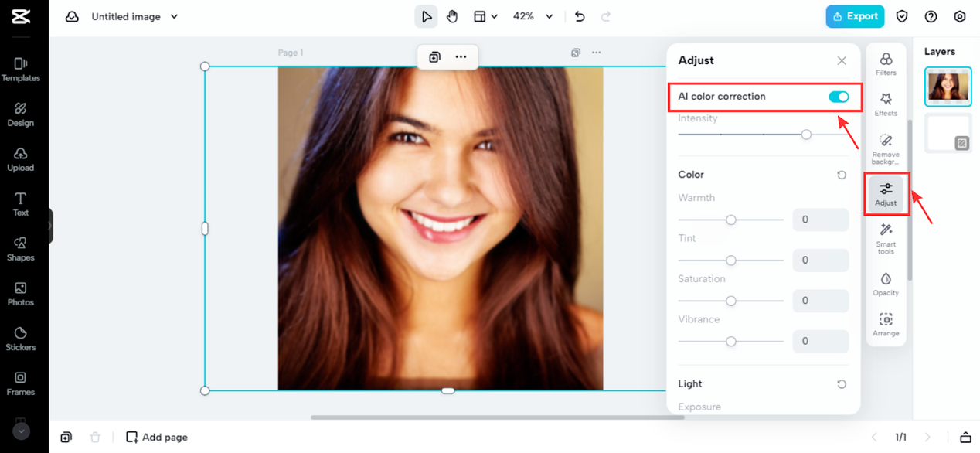Viewport: 980px width, 453px height.
Task: Click the Tint slider handle
Action: coord(730,261)
